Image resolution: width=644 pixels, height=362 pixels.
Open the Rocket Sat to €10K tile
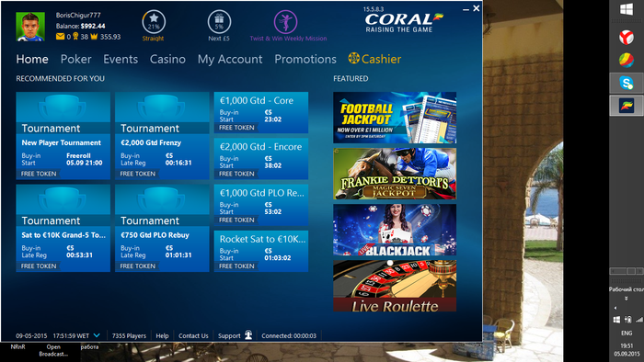click(260, 251)
